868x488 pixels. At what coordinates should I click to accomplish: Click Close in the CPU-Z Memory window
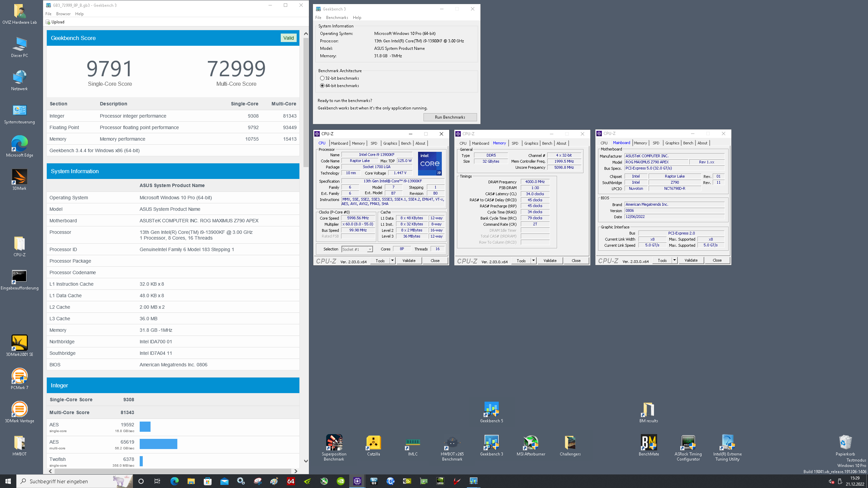[x=576, y=261]
